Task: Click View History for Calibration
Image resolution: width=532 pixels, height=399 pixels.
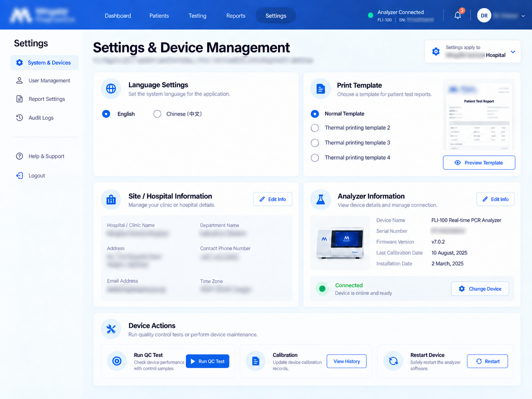Action: point(346,361)
